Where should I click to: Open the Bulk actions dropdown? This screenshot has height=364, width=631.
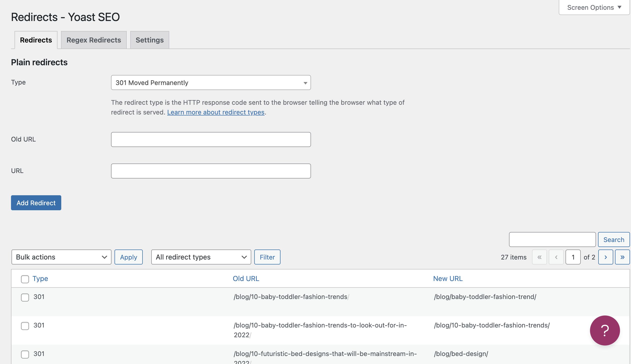click(x=61, y=257)
